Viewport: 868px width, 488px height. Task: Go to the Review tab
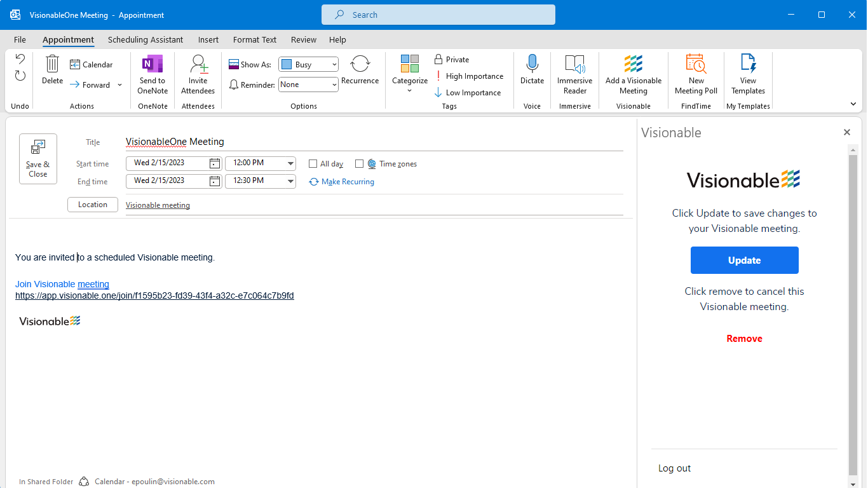coord(304,39)
